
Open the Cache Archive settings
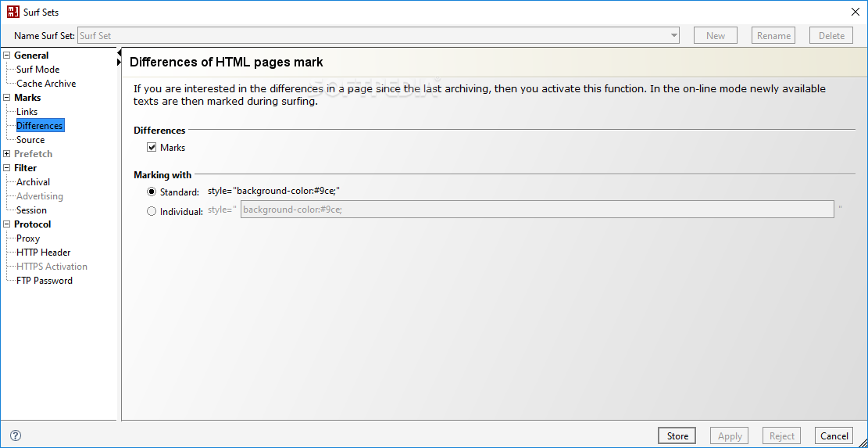click(46, 84)
